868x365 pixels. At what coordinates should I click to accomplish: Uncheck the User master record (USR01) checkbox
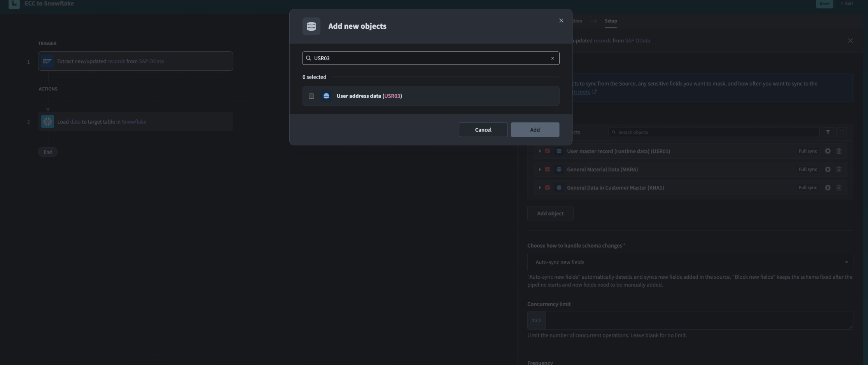548,151
